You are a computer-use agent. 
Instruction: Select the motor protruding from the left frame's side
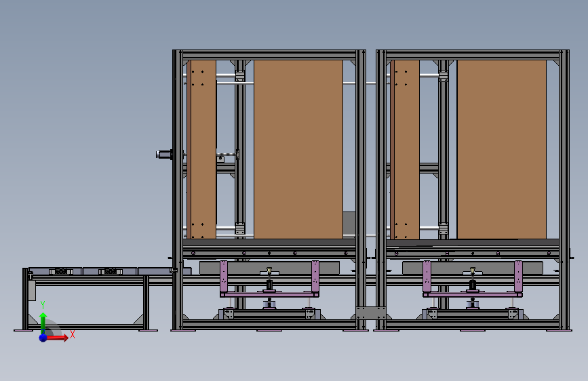pyautogui.click(x=164, y=154)
